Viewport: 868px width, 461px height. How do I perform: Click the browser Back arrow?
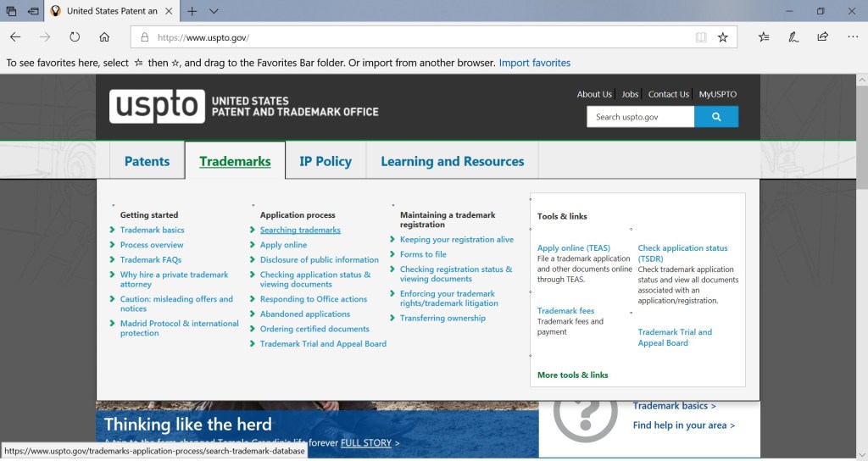(x=15, y=37)
